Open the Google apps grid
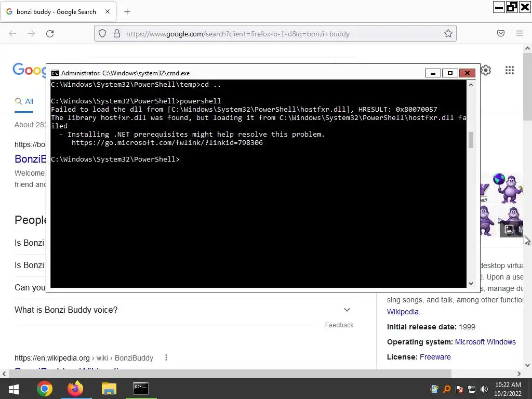Screen dimensions: 532x399 point(510,70)
